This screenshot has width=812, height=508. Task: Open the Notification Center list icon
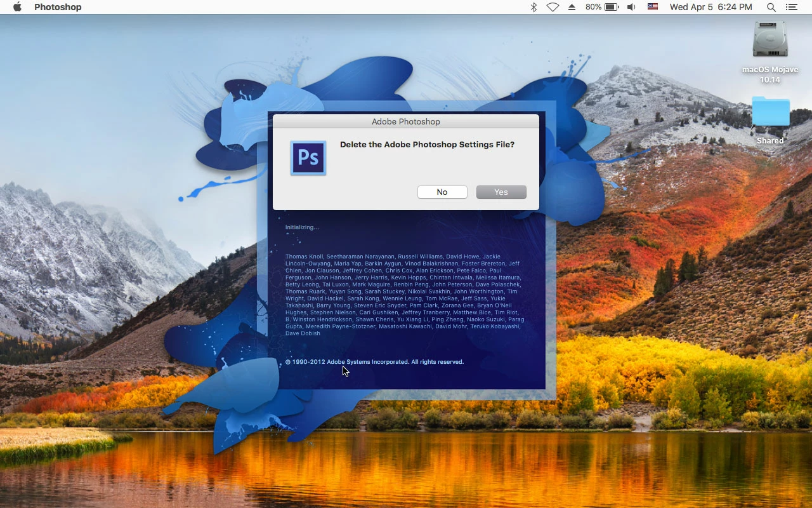coord(791,7)
